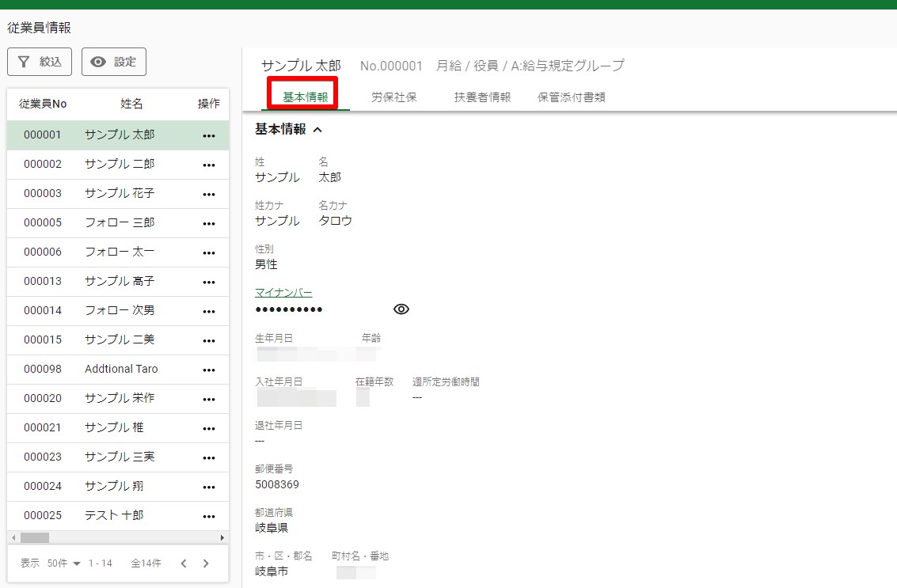Click the 従業員情報 page title
Screen dimensions: 897x588
click(x=40, y=28)
